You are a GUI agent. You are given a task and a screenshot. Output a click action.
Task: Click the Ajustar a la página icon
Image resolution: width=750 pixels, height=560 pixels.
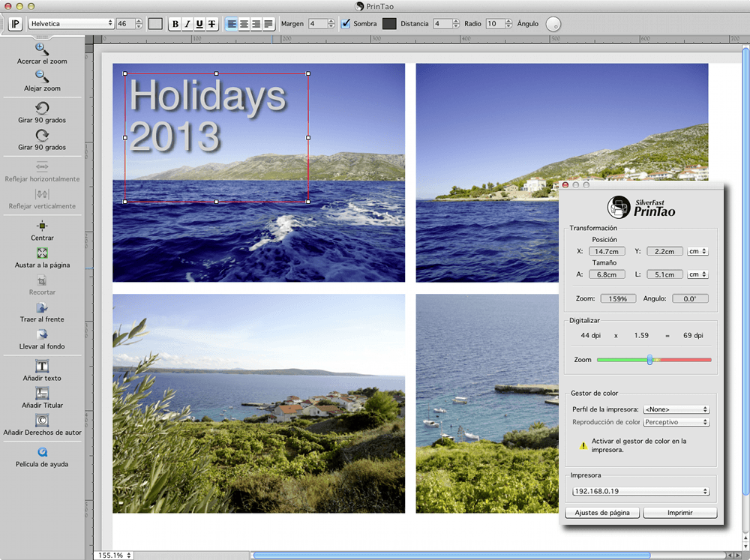42,253
